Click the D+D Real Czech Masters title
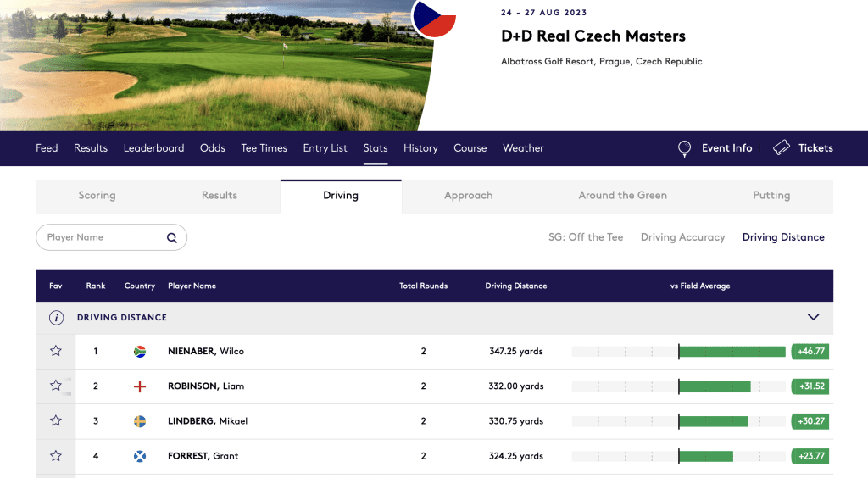 coord(593,36)
